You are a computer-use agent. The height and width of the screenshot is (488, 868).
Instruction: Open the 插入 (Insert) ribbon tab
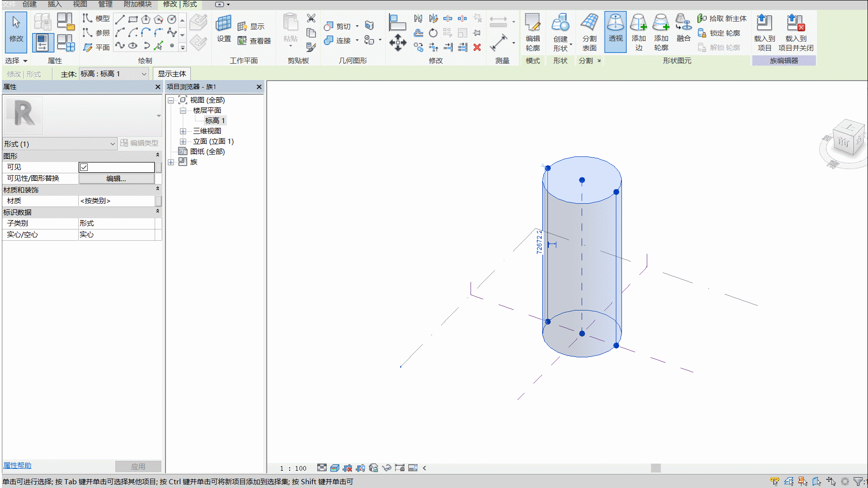[54, 4]
